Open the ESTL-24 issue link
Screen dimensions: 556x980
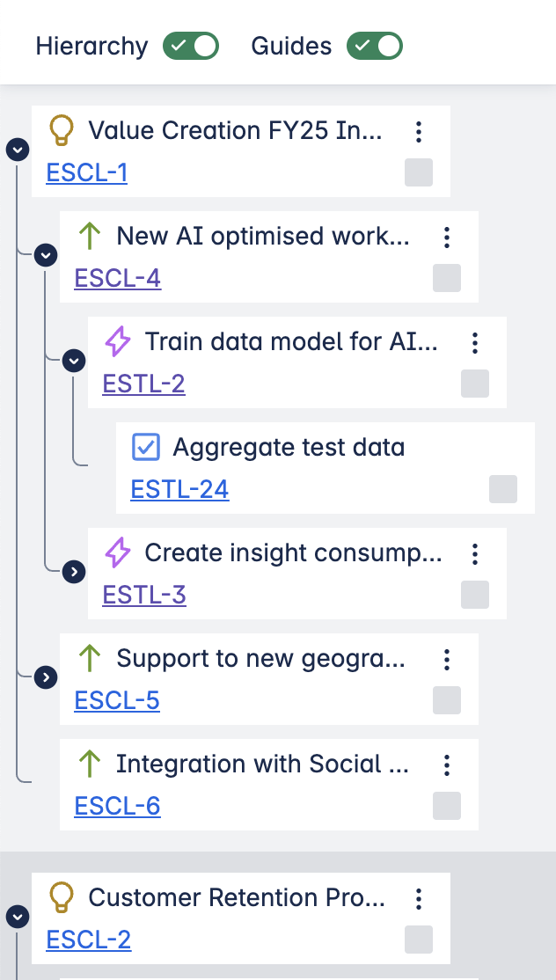(x=179, y=490)
